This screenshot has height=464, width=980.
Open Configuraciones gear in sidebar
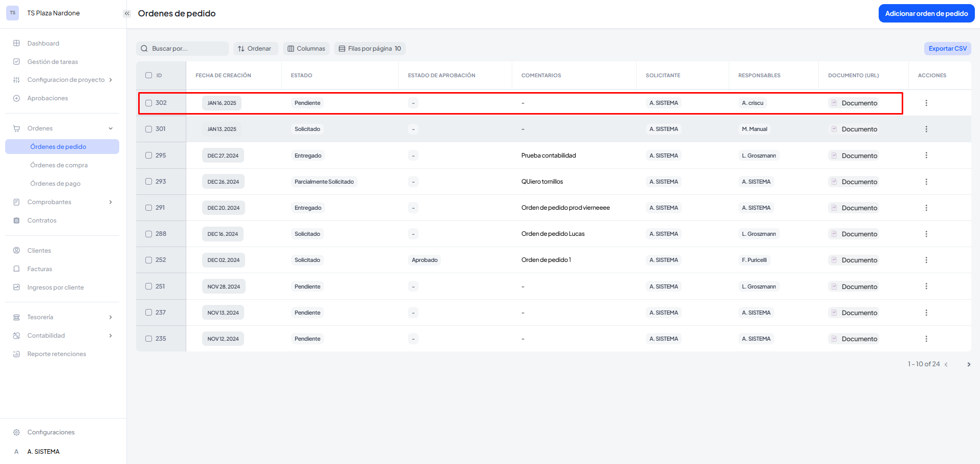pos(16,432)
